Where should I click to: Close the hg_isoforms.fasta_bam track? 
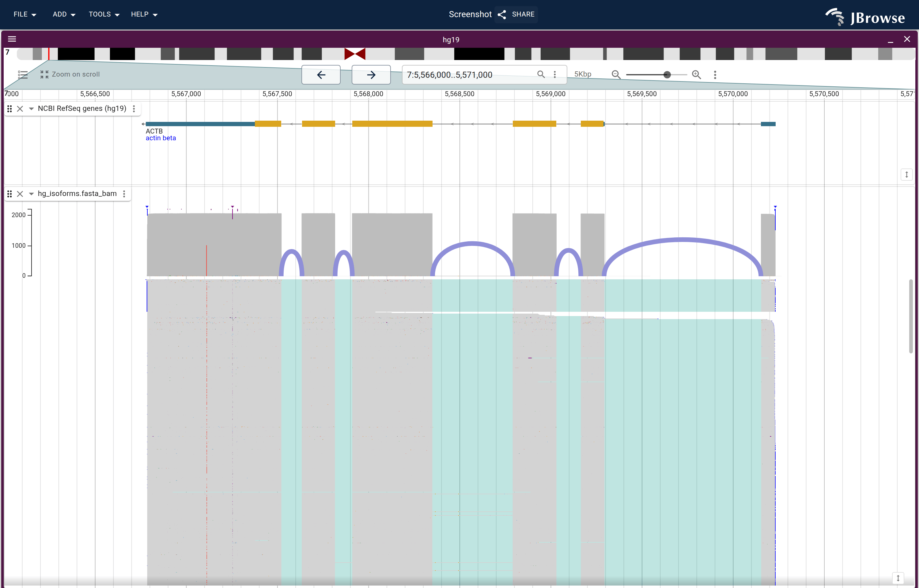click(20, 194)
